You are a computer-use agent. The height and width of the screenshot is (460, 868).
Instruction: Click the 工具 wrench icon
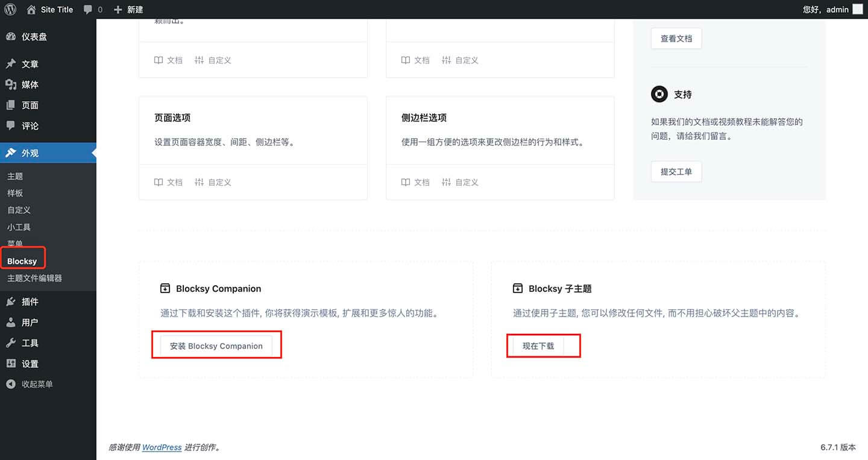coord(11,342)
